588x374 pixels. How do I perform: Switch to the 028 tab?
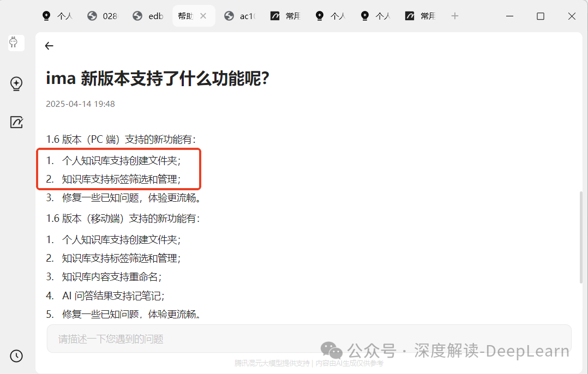click(x=103, y=16)
